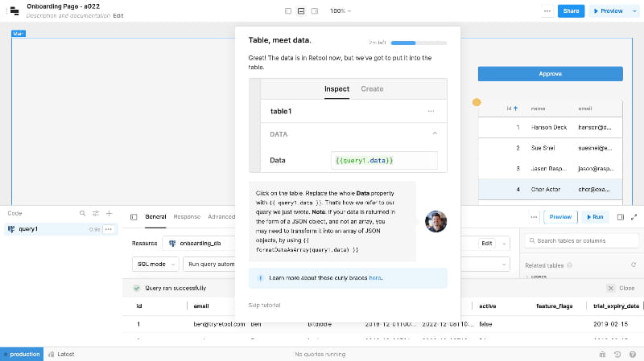Viewport: 644px width, 361px height.
Task: Select the Sue Shei table row
Action: pos(550,148)
